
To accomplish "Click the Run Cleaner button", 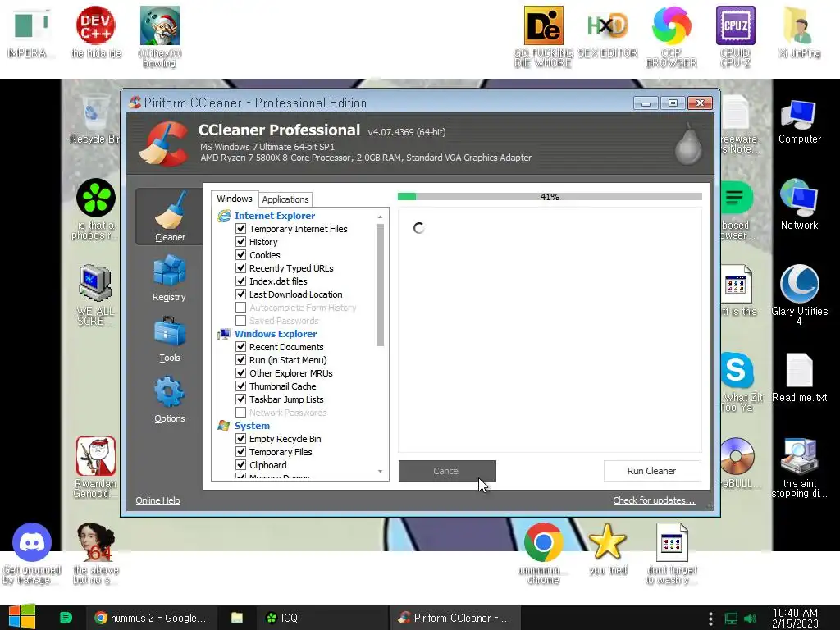I will 651,471.
